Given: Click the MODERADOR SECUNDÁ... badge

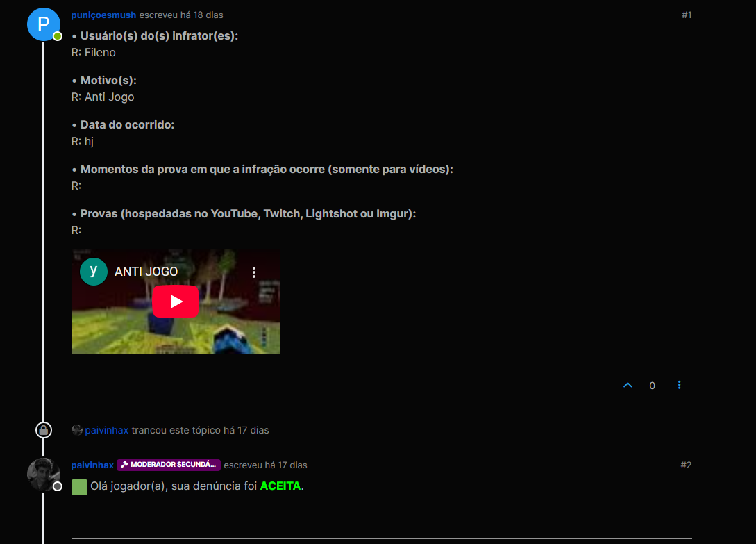Looking at the screenshot, I should click(169, 465).
